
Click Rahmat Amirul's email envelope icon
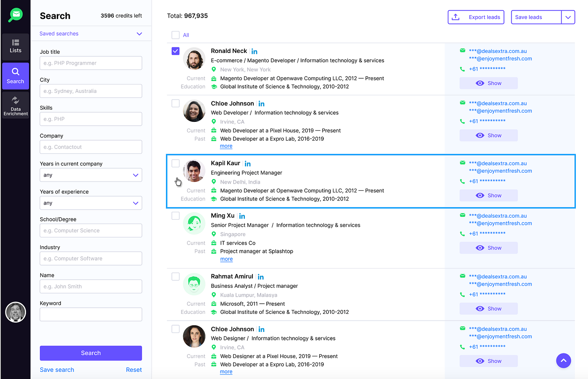(x=462, y=276)
